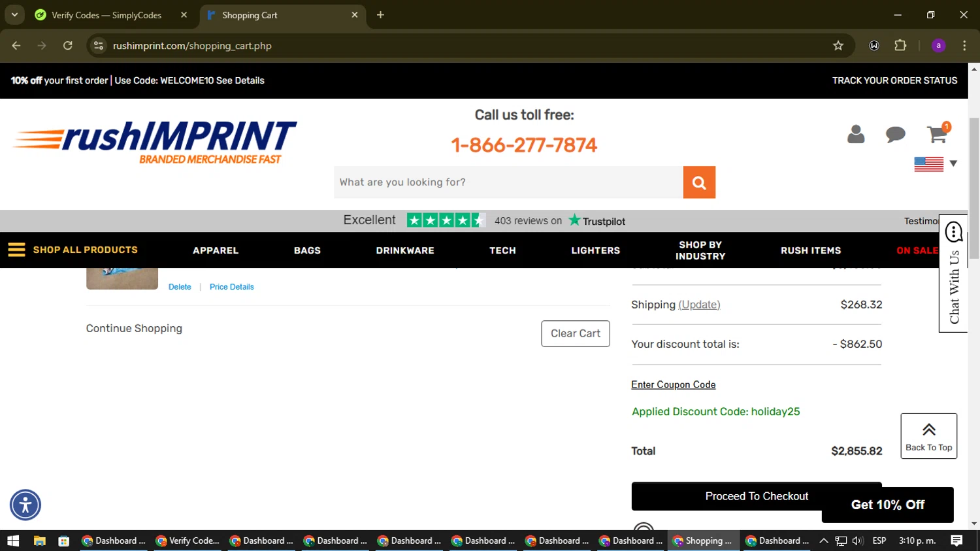
Task: Focus the product search field
Action: 508,182
